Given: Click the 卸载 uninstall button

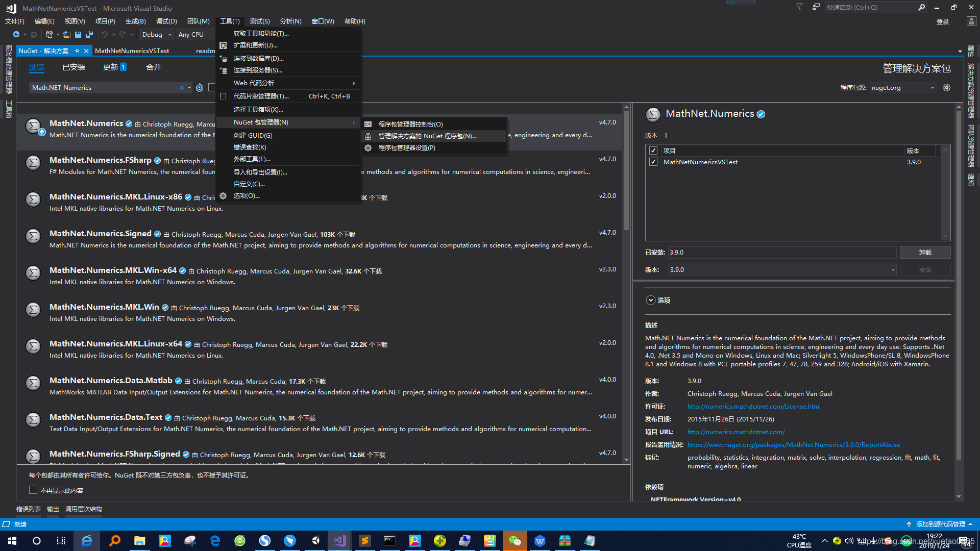Looking at the screenshot, I should click(x=925, y=253).
